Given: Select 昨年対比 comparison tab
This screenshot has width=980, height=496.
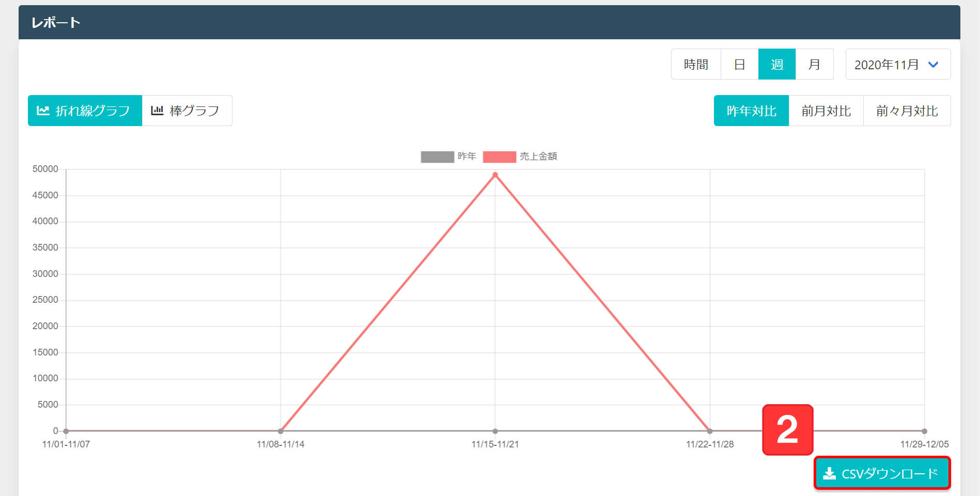Looking at the screenshot, I should coord(751,111).
